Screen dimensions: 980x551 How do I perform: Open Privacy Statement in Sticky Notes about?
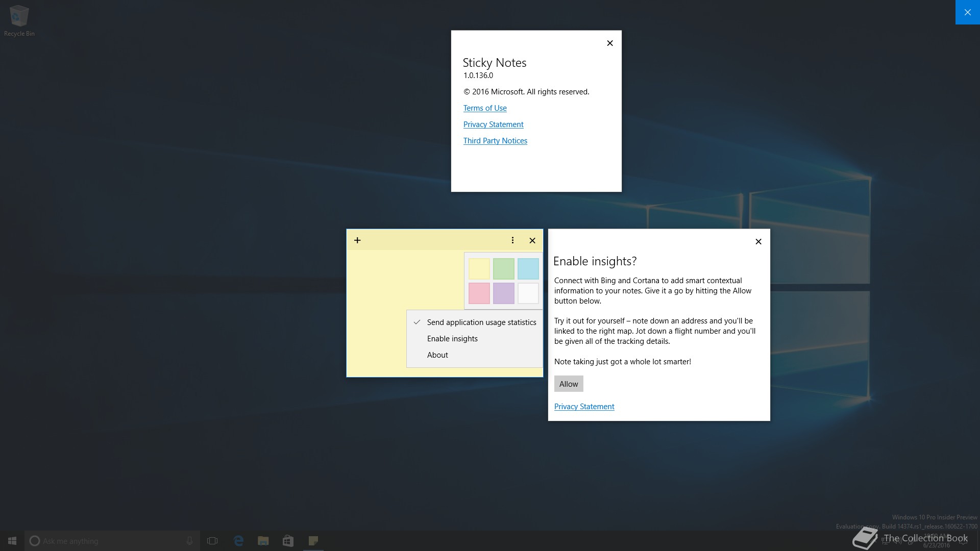point(493,124)
